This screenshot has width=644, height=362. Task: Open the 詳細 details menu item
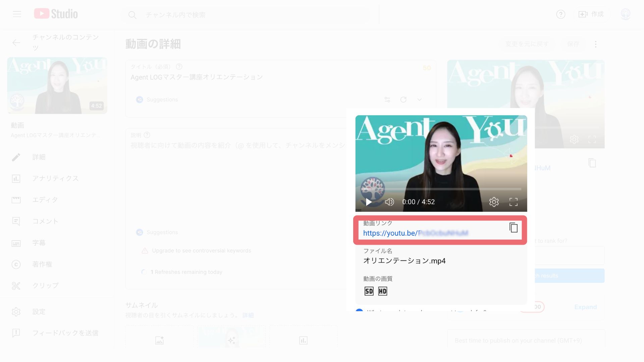(39, 157)
